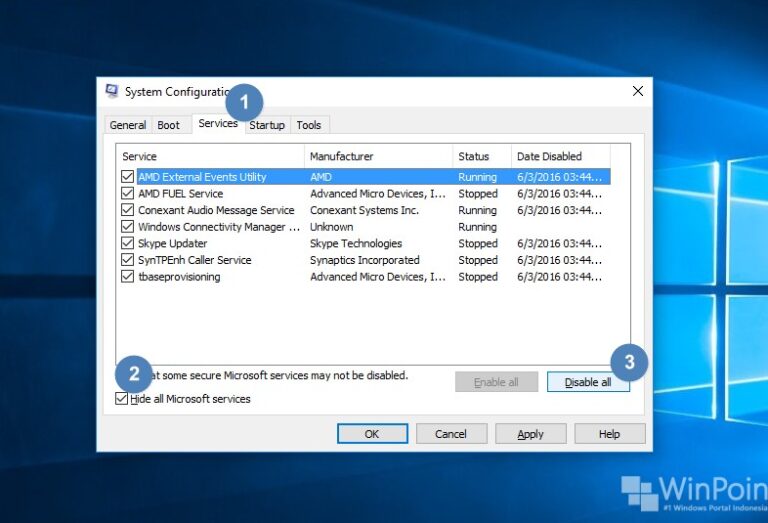Click the Conexant Systems Inc. manufacturer cell
This screenshot has height=523, width=768.
pyautogui.click(x=364, y=210)
